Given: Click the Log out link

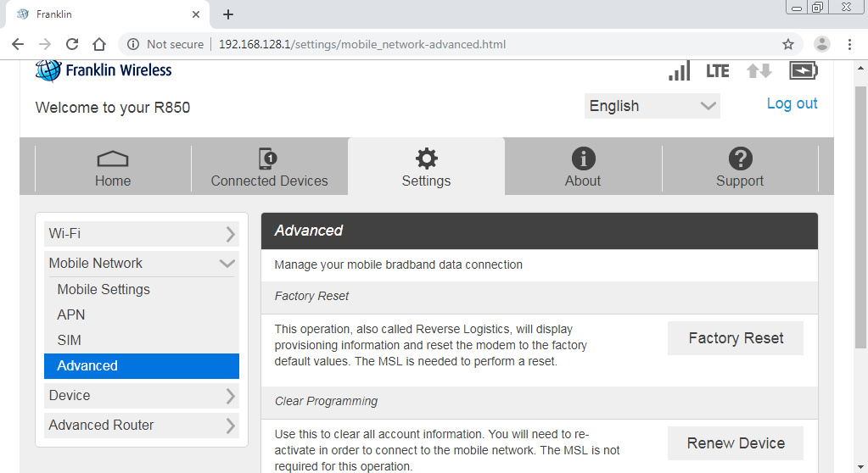Looking at the screenshot, I should (x=792, y=103).
